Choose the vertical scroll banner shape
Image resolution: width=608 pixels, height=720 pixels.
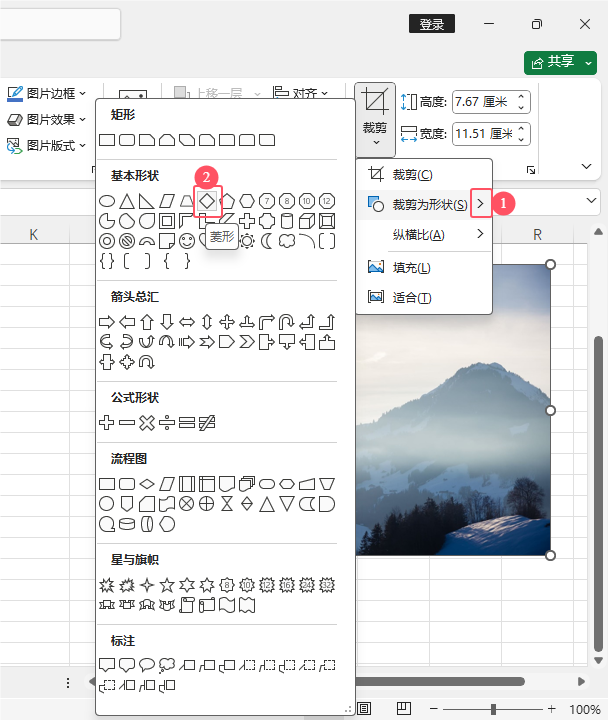(187, 605)
